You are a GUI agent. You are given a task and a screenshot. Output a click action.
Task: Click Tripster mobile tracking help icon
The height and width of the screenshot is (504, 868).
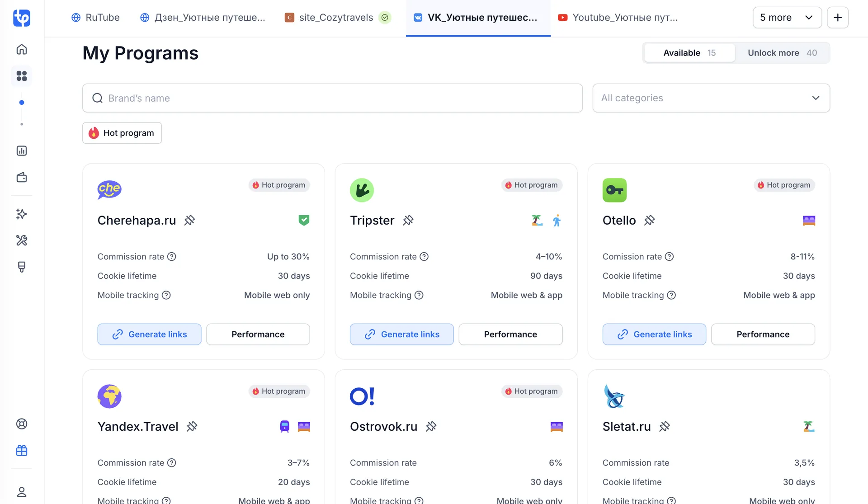click(419, 295)
